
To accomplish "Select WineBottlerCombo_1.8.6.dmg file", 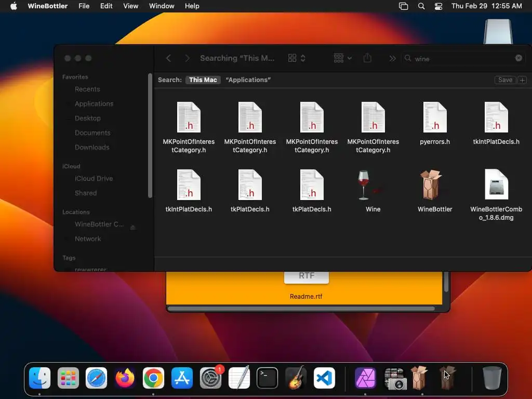I will coord(496,185).
